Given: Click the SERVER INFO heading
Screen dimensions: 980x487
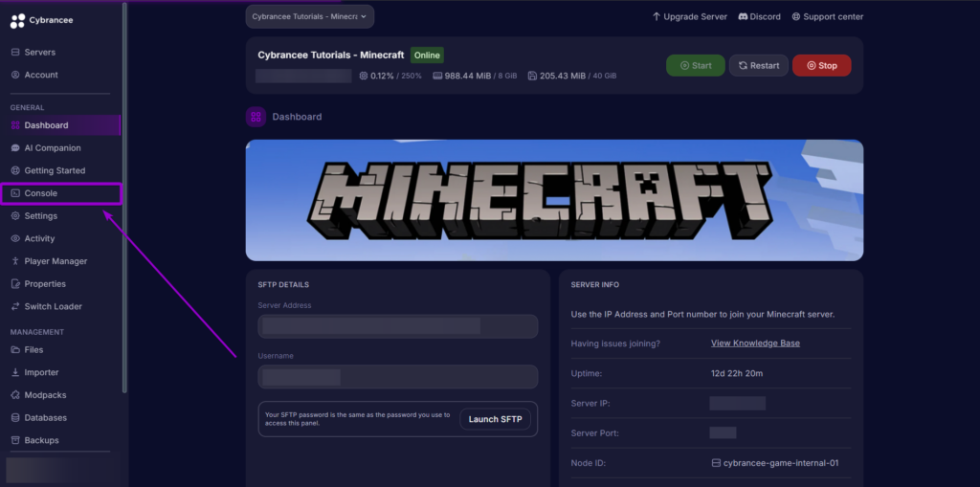Looking at the screenshot, I should point(595,285).
